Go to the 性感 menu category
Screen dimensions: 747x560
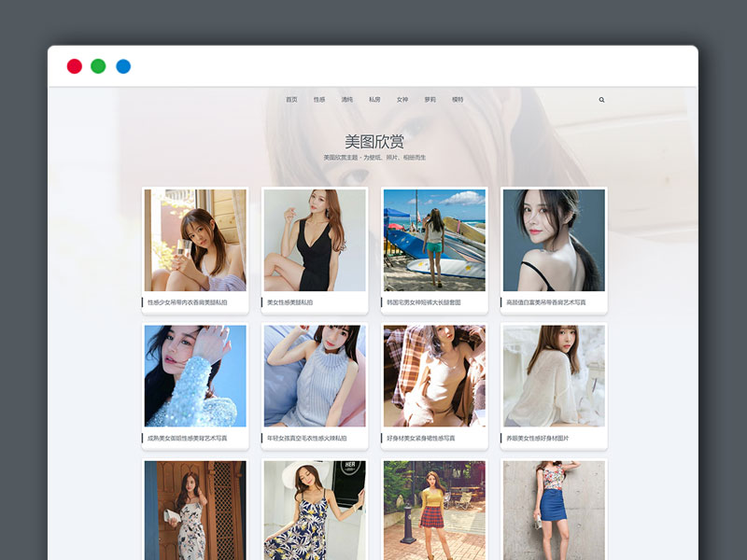click(319, 100)
